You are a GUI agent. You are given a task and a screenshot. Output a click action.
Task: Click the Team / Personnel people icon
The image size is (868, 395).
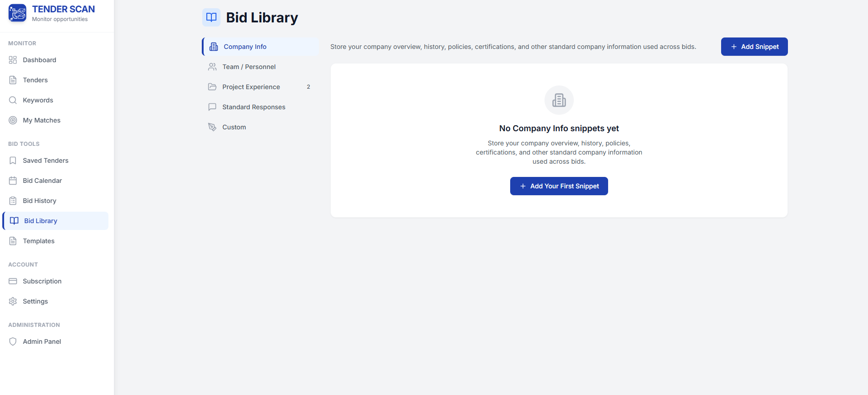212,67
